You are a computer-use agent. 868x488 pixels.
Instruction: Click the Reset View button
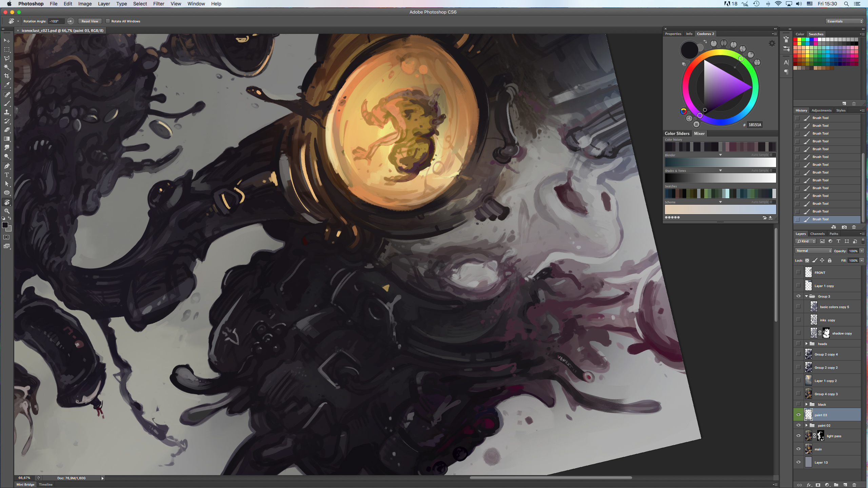90,21
